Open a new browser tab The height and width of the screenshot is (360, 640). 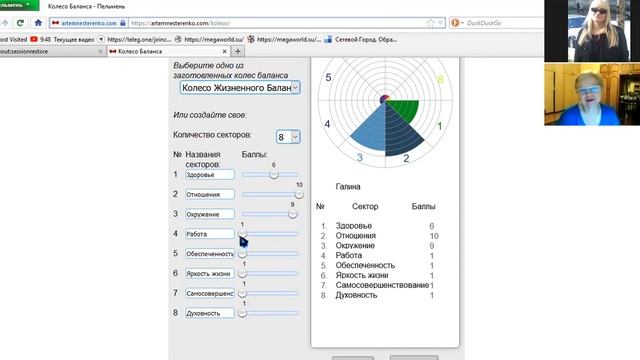[238, 51]
